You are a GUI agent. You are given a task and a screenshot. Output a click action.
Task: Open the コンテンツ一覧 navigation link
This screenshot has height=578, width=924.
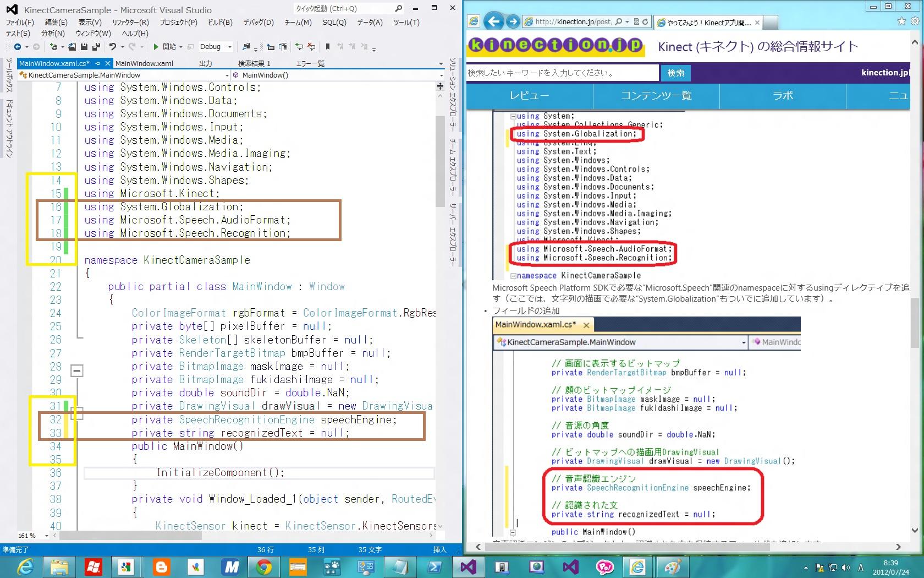coord(656,96)
